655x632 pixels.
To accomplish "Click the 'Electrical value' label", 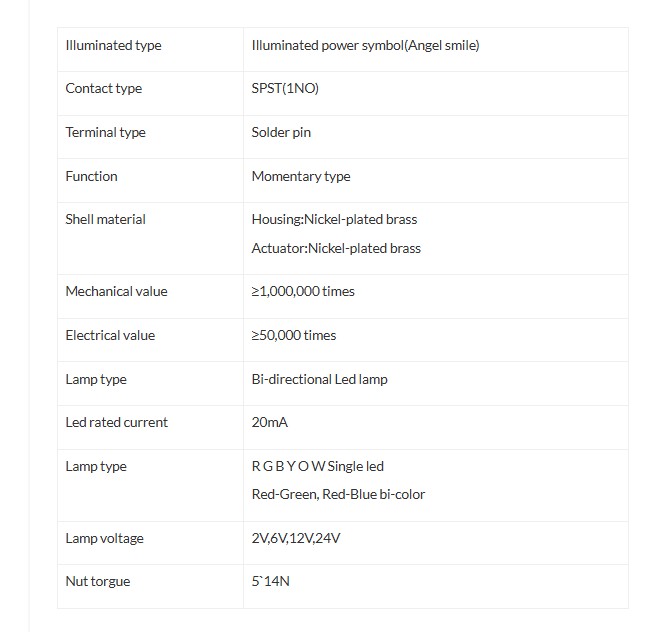I will tap(110, 335).
